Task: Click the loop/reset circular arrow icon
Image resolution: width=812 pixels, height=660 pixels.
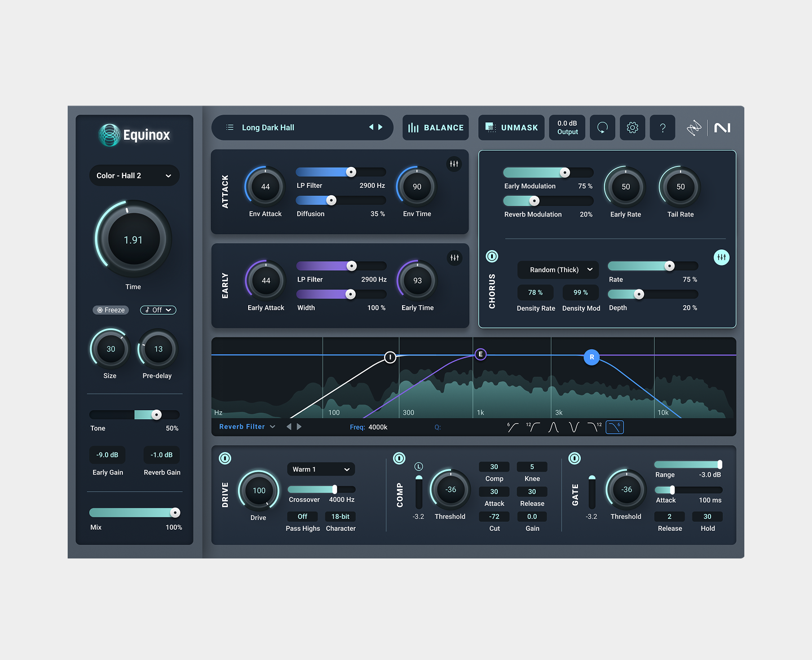Action: 602,127
